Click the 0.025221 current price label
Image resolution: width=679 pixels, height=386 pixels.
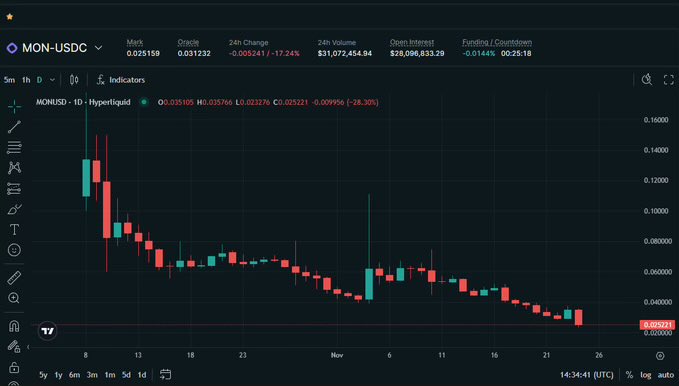pyautogui.click(x=657, y=324)
